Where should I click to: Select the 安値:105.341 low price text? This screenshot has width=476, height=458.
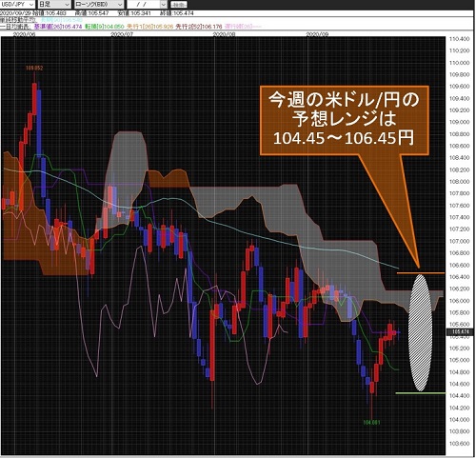[x=134, y=13]
